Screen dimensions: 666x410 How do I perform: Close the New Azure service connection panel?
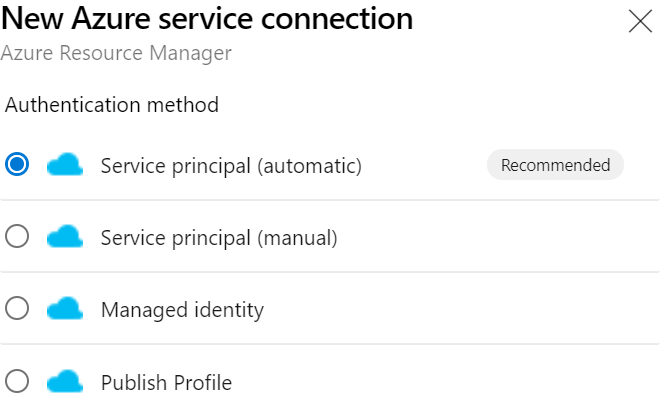(x=639, y=21)
